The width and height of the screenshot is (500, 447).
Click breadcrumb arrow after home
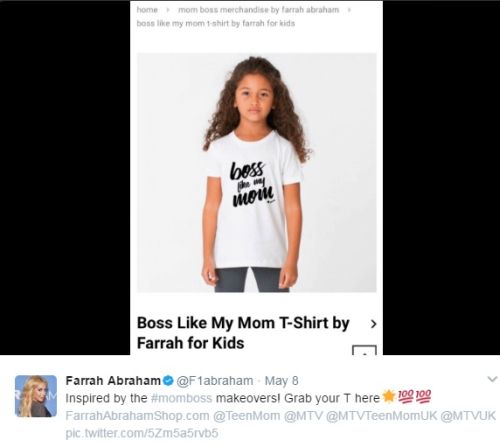point(168,10)
